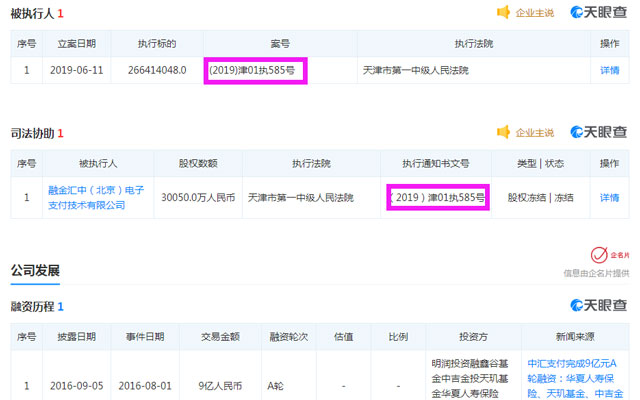This screenshot has width=640, height=400.
Task: Click 融资轮次 value A轮
Action: coord(275,386)
